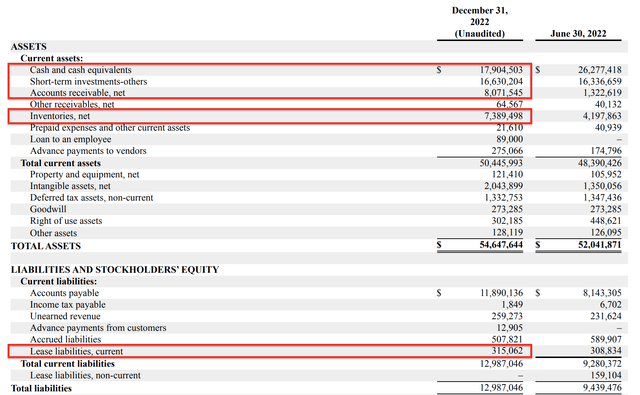Click 'Total current assets' label
This screenshot has width=640, height=395.
coord(60,163)
